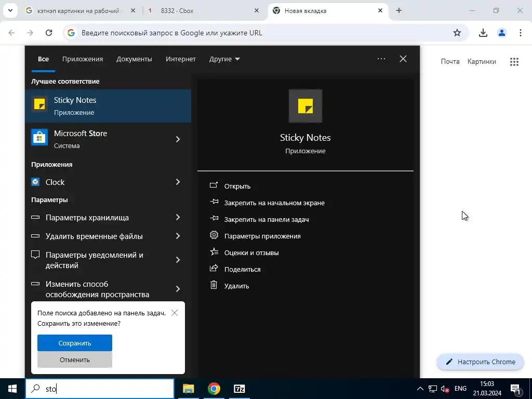This screenshot has width=532, height=399.
Task: Click the taskbar search input field
Action: tap(100, 389)
